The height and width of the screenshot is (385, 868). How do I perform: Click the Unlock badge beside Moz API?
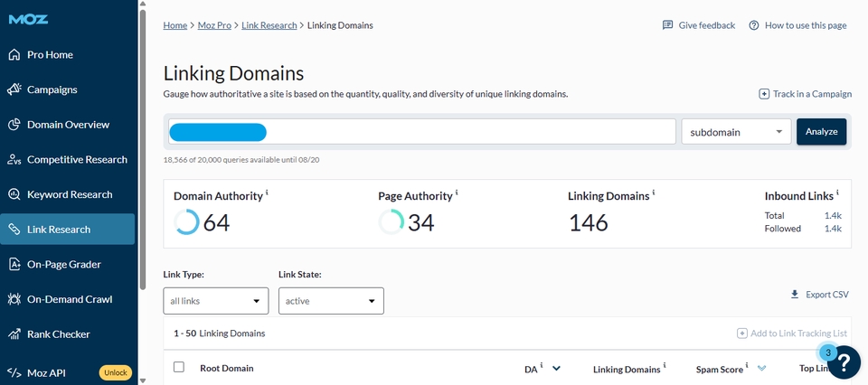tap(116, 372)
